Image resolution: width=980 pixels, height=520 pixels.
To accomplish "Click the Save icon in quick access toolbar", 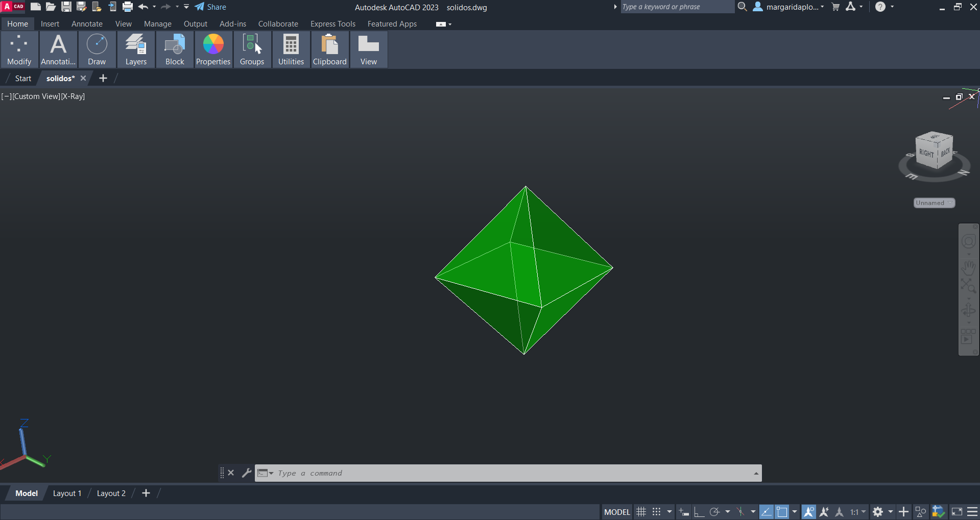I will point(66,7).
